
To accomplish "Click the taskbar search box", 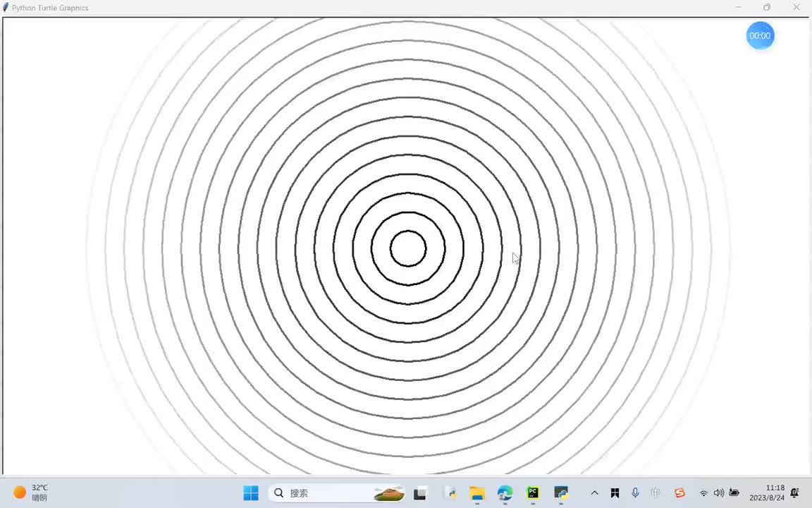I will [x=337, y=493].
